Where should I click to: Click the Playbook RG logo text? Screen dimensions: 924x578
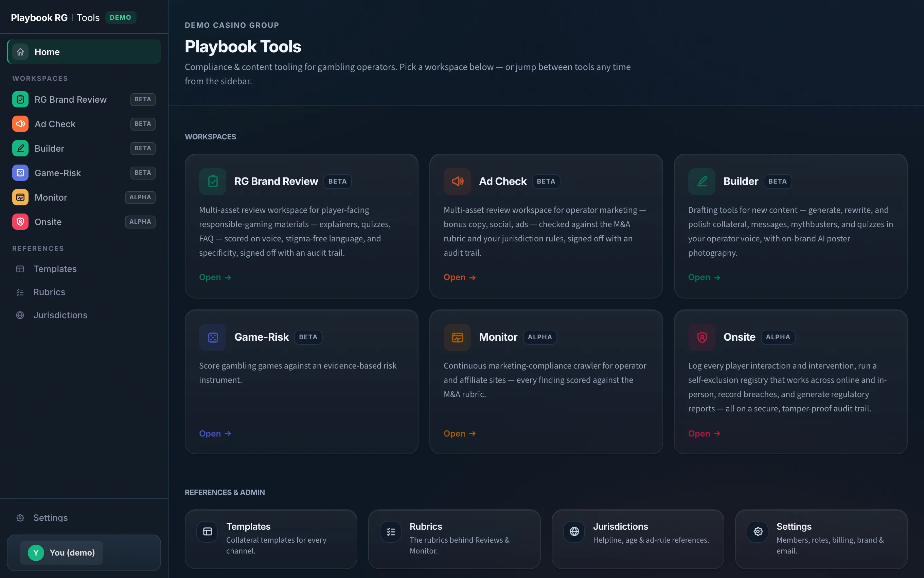click(39, 18)
